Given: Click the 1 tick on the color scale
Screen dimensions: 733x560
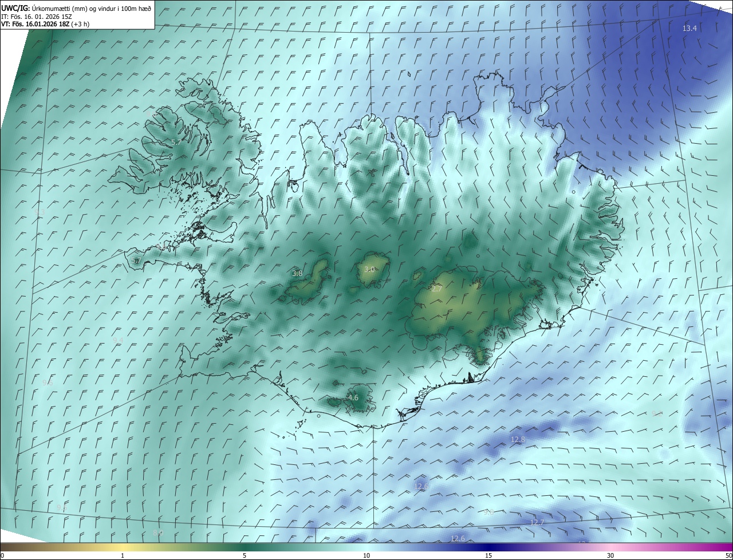Looking at the screenshot, I should [x=123, y=555].
